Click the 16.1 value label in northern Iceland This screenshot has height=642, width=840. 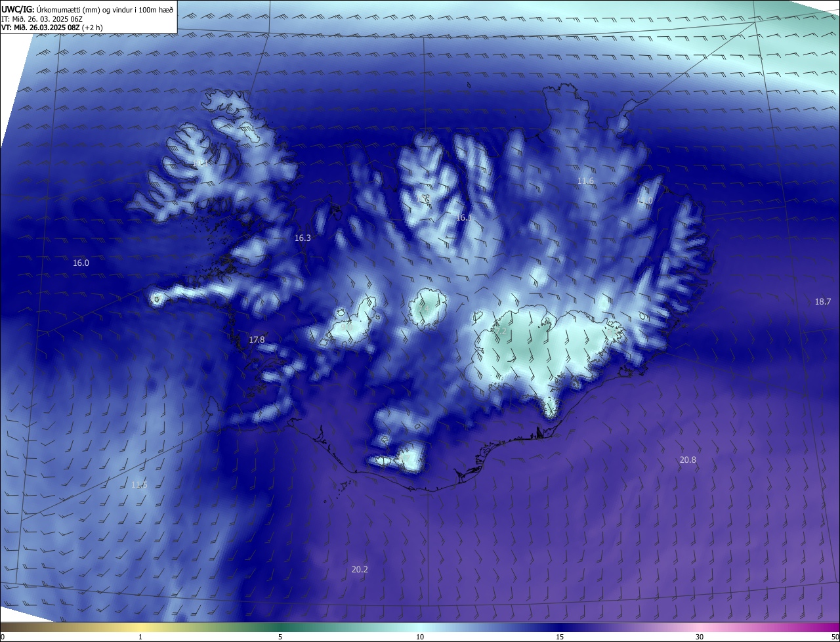click(464, 217)
